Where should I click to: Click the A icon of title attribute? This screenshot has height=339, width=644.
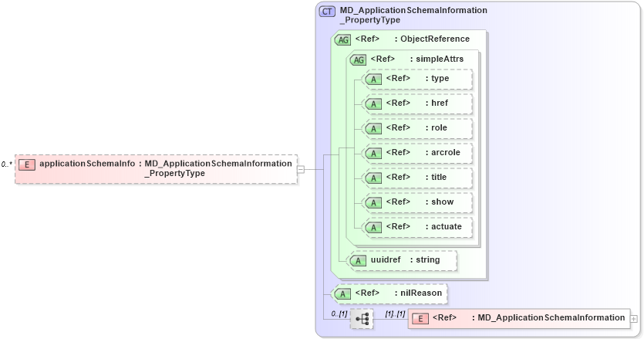coord(373,178)
